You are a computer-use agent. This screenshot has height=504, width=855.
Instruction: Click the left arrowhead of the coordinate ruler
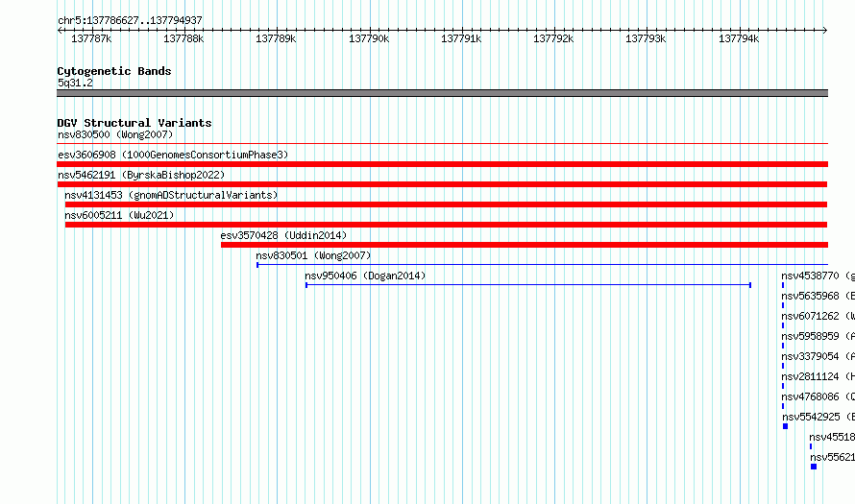(60, 30)
